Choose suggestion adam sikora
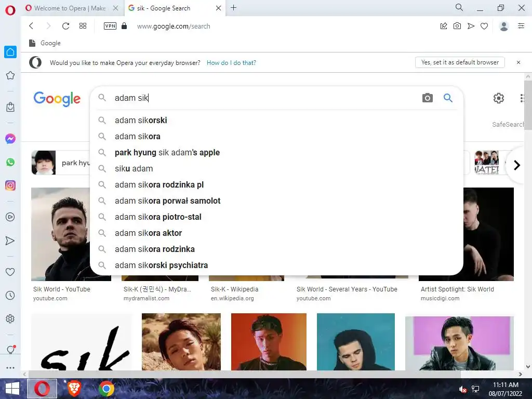 (276, 137)
